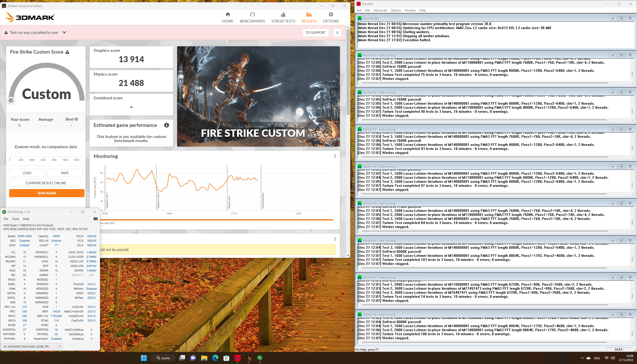Viewport: 637px width, 364px height.
Task: Click the warning triangle beside Fire Strike Custom Score
Action: coord(67,52)
